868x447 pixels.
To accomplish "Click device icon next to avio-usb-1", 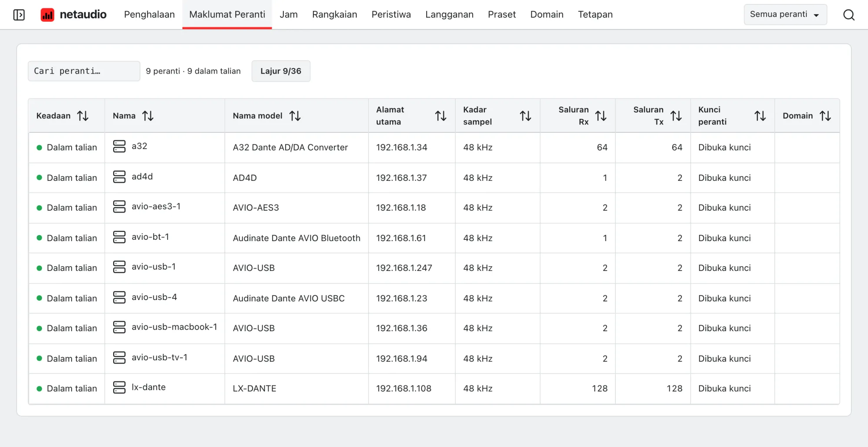I will (119, 267).
